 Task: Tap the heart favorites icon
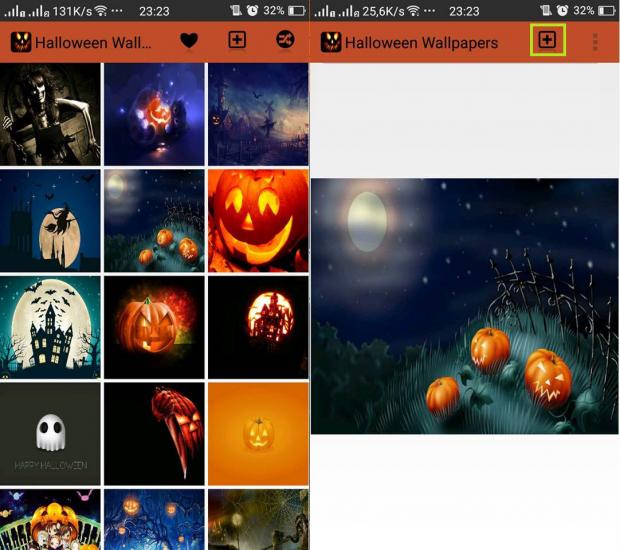188,42
